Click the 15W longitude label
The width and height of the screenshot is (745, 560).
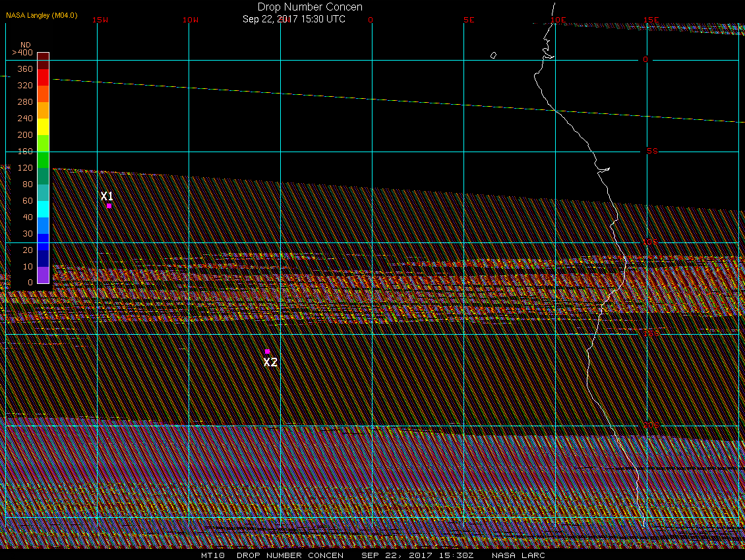[x=100, y=20]
